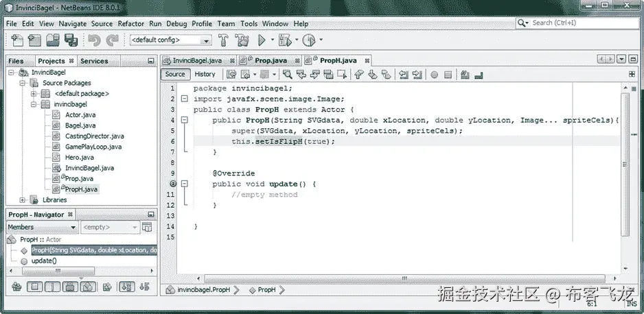Click Clean and Build Project icon
The width and height of the screenshot is (644, 314).
coord(242,40)
